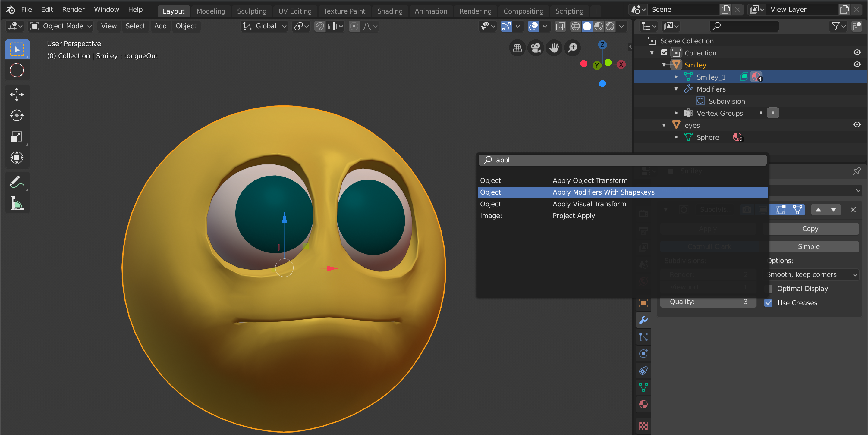868x435 pixels.
Task: Collapse the Modifiers tree item
Action: (676, 89)
